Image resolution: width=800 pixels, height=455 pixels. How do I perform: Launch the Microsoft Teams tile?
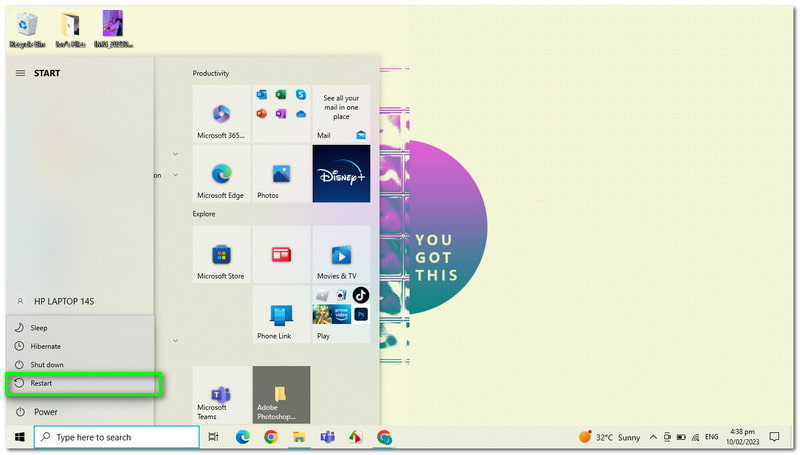(x=221, y=394)
